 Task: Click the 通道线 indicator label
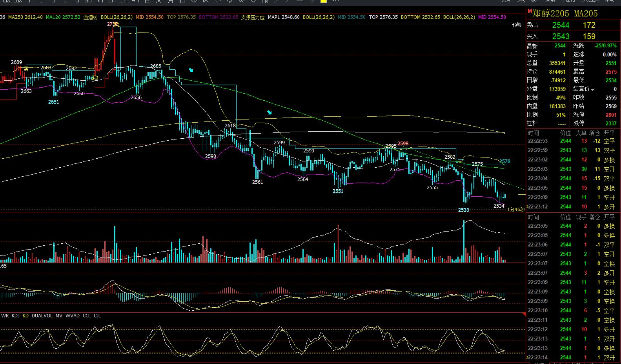pos(91,17)
